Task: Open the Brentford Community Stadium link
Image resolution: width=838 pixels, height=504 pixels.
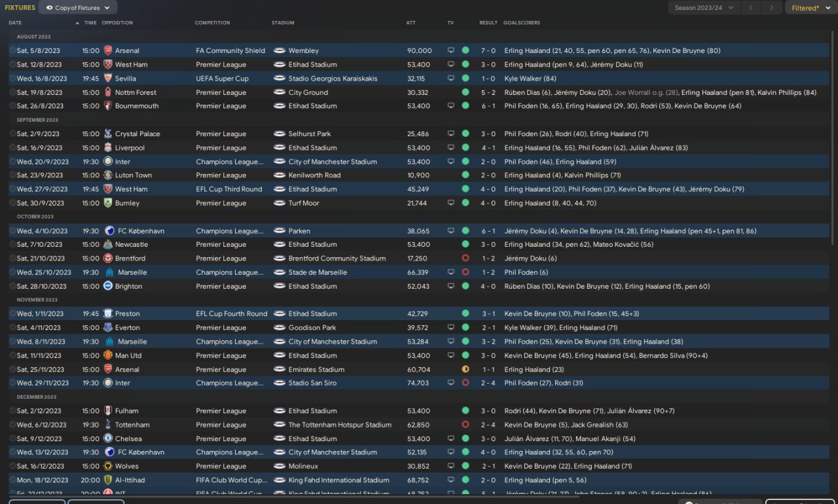Action: 337,259
